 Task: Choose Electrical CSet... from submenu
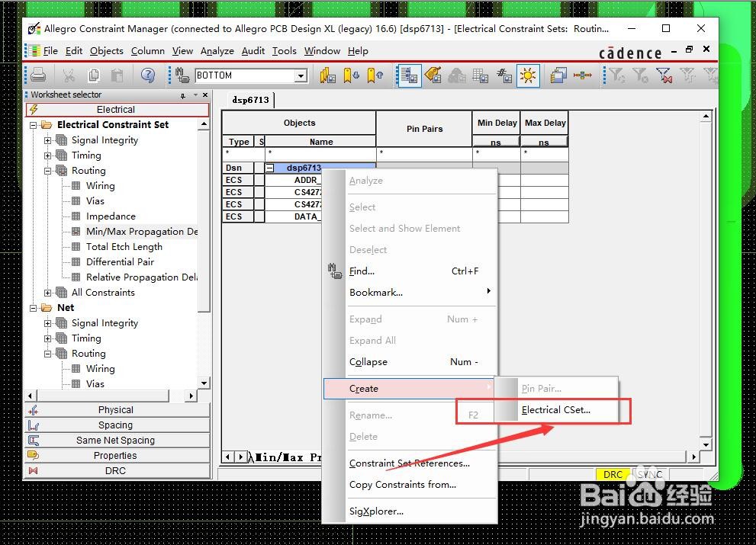pyautogui.click(x=556, y=410)
